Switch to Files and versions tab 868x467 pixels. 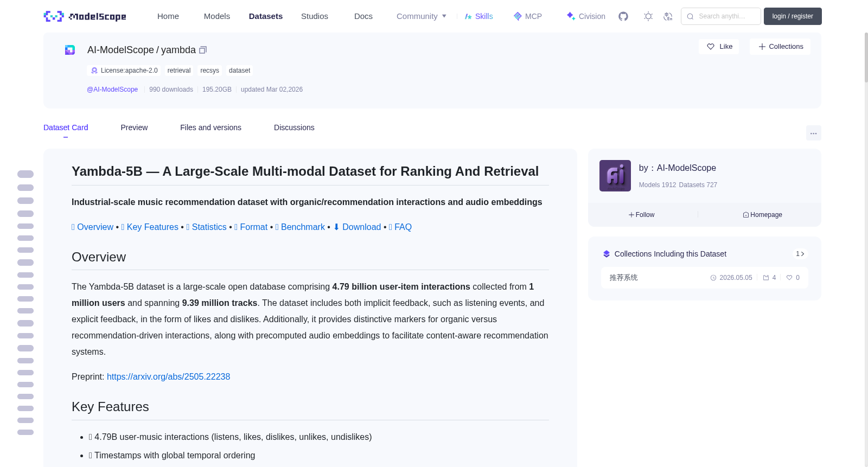[x=210, y=127]
